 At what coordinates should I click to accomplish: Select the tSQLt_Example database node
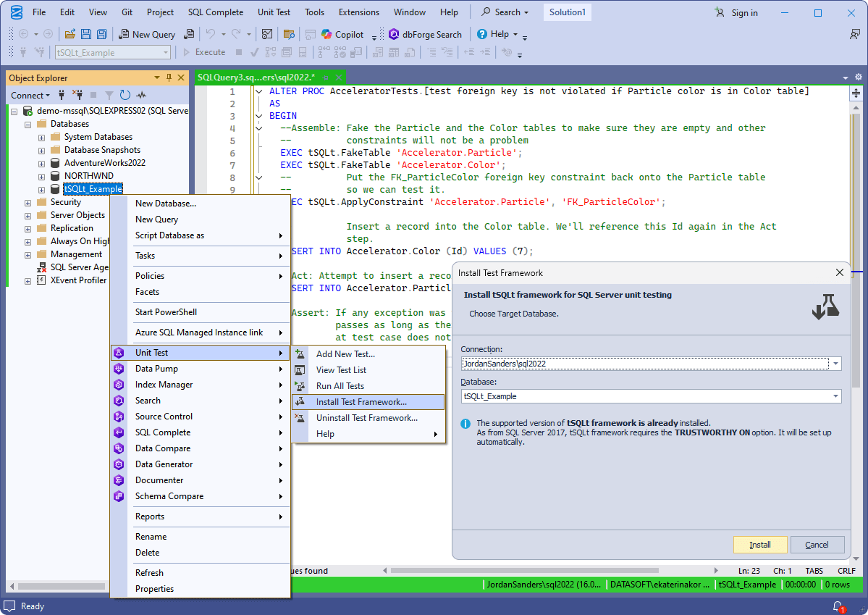click(93, 190)
